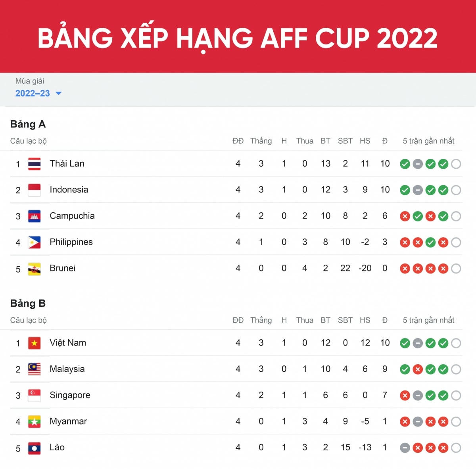The image size is (476, 469).
Task: Click the Cambodia flag next to Campuchia
Action: coord(35,216)
